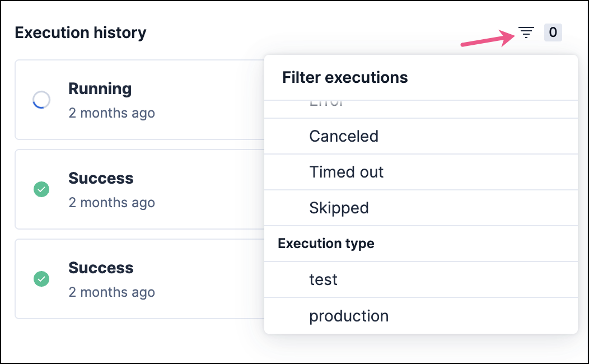Click the green checkmark on the second Success execution

(x=41, y=279)
